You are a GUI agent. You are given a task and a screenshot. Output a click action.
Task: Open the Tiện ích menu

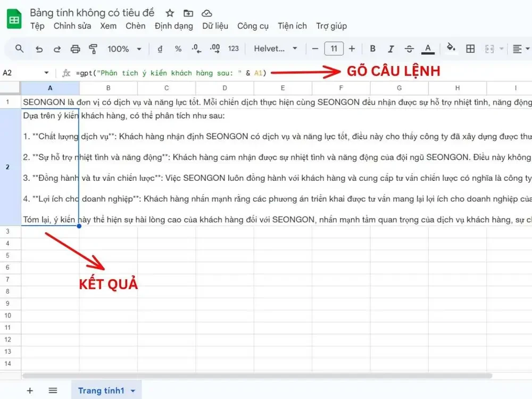(x=292, y=26)
